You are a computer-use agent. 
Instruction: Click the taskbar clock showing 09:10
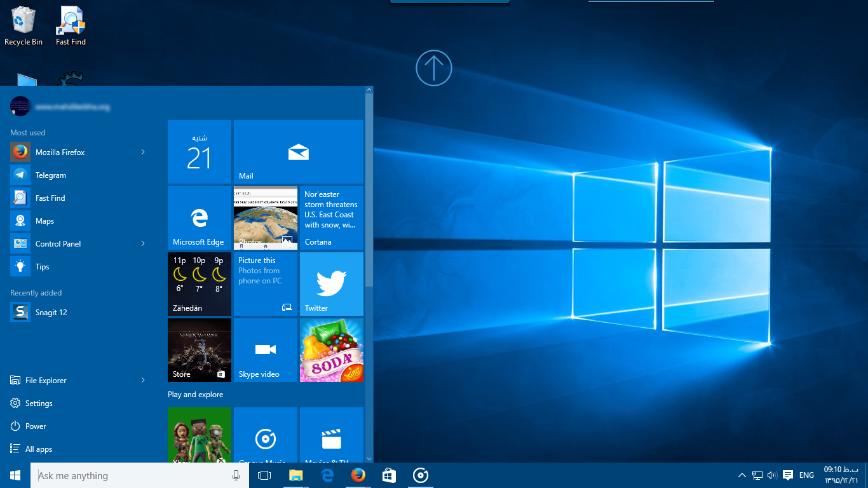(841, 475)
